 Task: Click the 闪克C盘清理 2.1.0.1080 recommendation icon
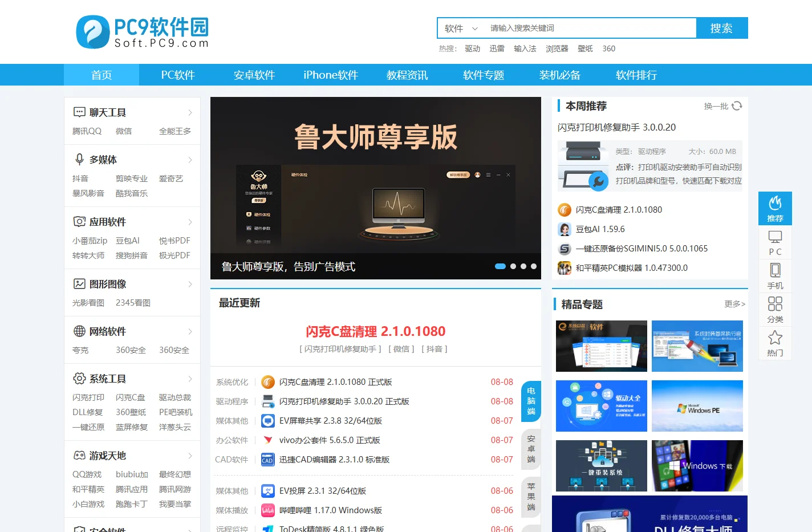click(565, 210)
